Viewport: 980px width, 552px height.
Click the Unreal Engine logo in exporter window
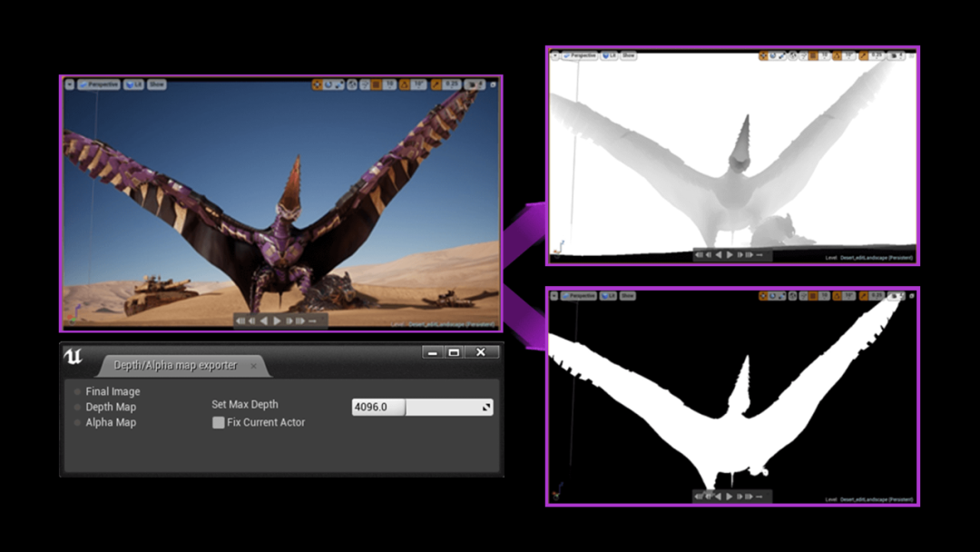(73, 357)
